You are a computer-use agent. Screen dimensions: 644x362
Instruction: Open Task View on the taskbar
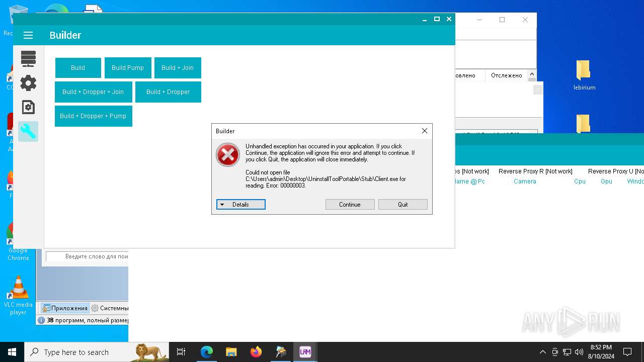click(181, 352)
